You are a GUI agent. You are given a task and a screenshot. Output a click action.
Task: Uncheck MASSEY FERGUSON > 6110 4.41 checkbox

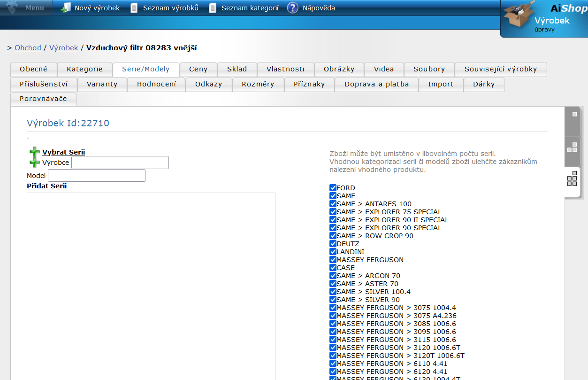pyautogui.click(x=333, y=364)
